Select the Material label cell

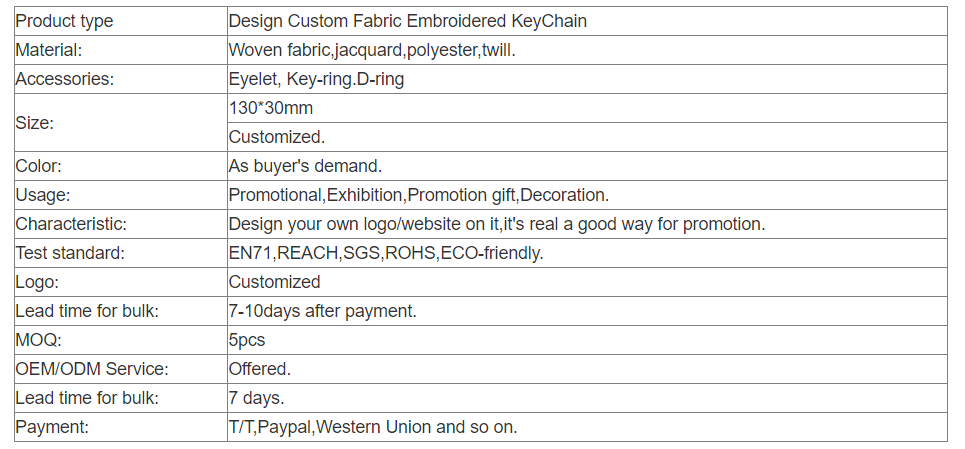pyautogui.click(x=121, y=50)
